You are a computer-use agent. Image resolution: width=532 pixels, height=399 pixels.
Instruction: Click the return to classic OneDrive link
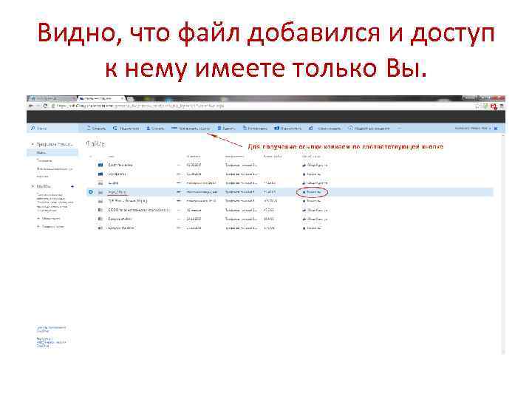coord(51,342)
